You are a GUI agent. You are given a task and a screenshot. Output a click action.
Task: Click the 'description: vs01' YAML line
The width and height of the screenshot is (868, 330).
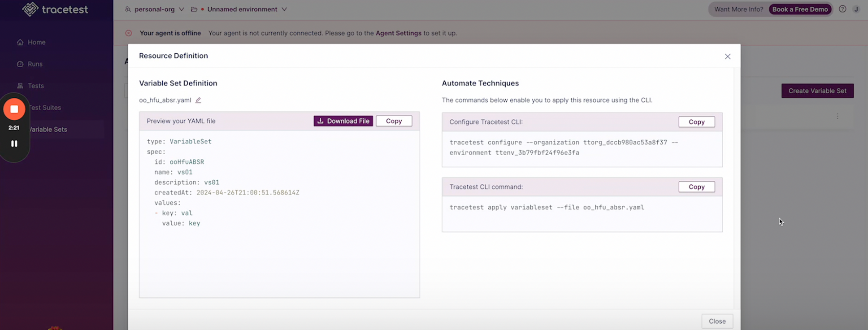pos(187,182)
